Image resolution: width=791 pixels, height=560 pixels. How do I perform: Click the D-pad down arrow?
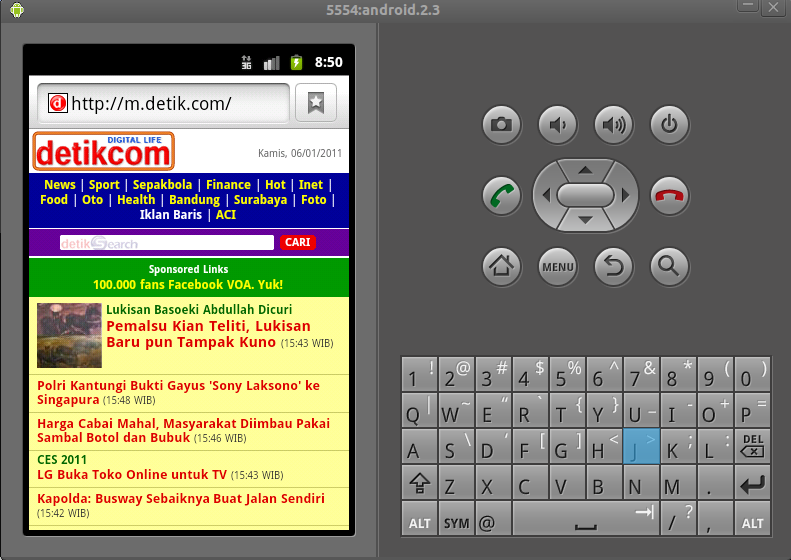pyautogui.click(x=585, y=220)
